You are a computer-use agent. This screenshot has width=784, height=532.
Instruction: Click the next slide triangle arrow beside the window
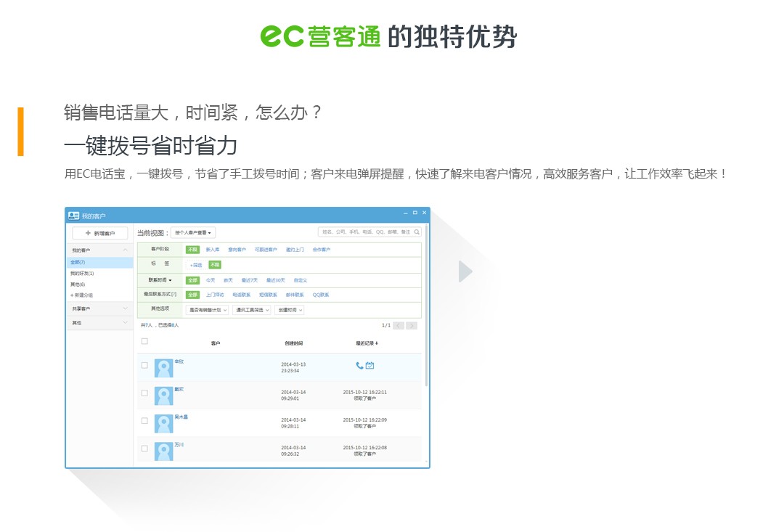click(465, 271)
